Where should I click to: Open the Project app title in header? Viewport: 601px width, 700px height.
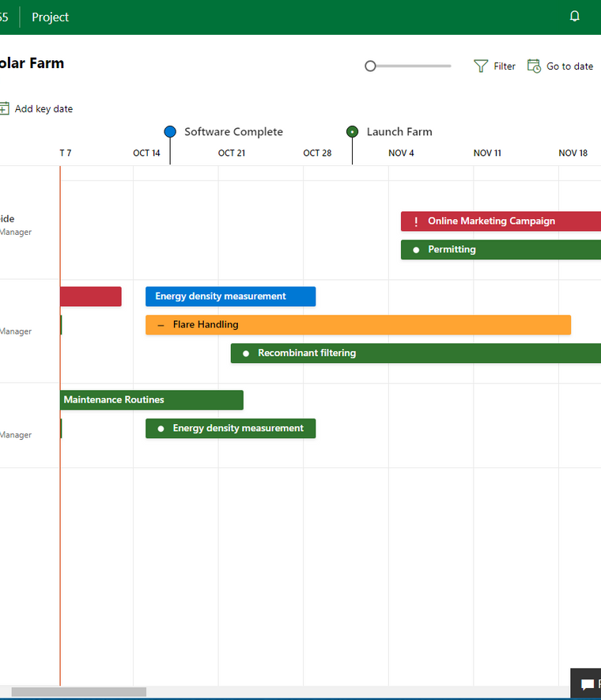pos(50,17)
